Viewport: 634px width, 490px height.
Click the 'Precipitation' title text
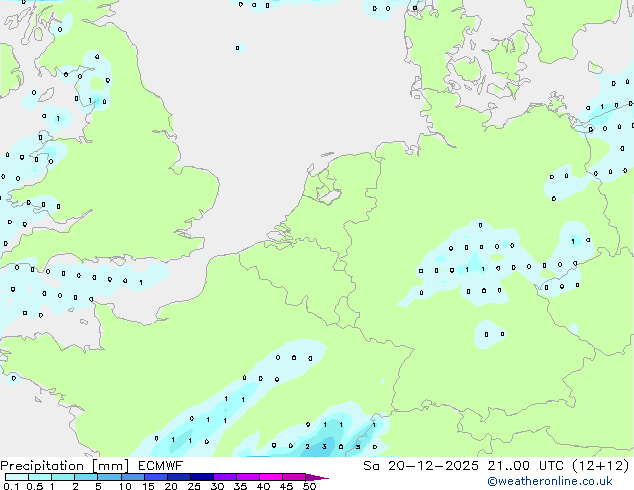pyautogui.click(x=42, y=466)
